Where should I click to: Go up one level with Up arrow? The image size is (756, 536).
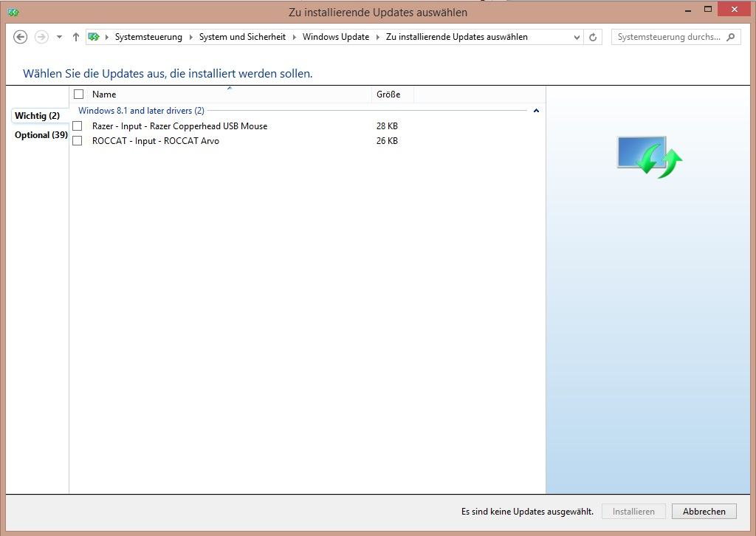click(x=76, y=37)
